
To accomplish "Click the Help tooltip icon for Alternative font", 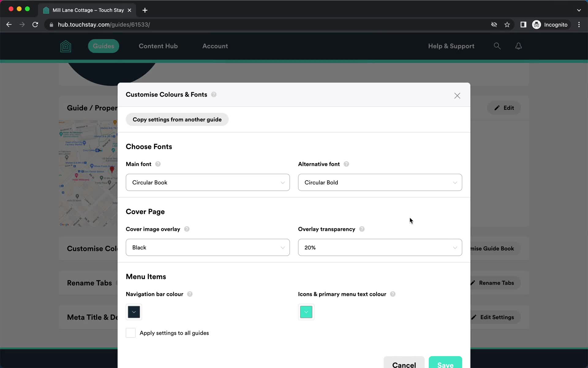I will tap(346, 164).
